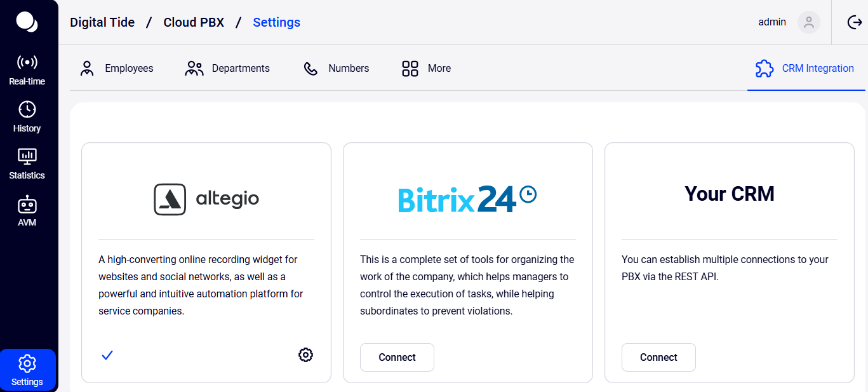Switch to the Departments tab
Image resolution: width=868 pixels, height=392 pixels.
pyautogui.click(x=227, y=69)
